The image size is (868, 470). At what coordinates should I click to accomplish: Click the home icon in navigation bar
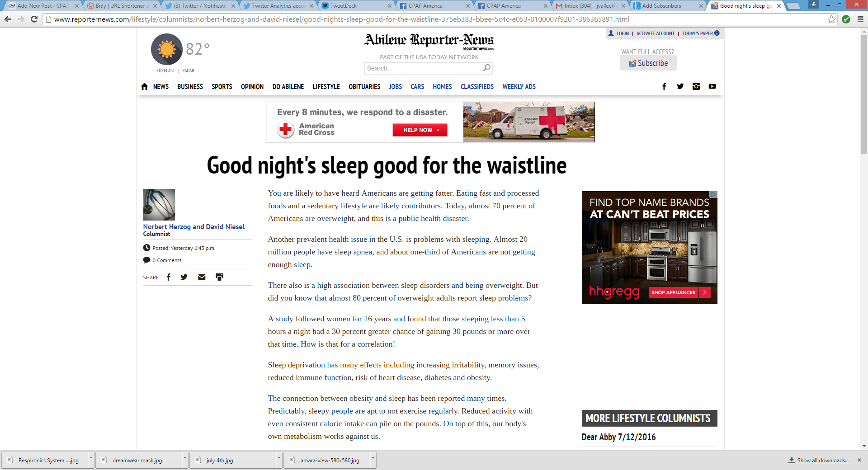pyautogui.click(x=144, y=87)
